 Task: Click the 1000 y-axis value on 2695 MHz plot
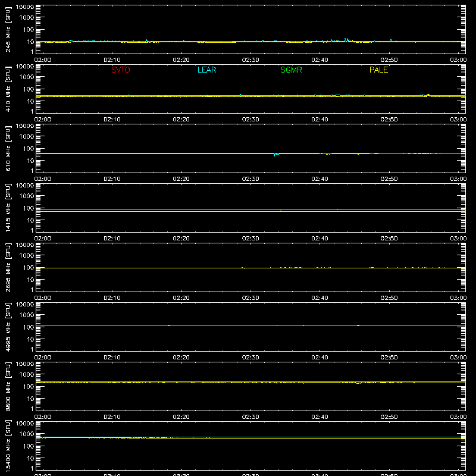click(27, 256)
